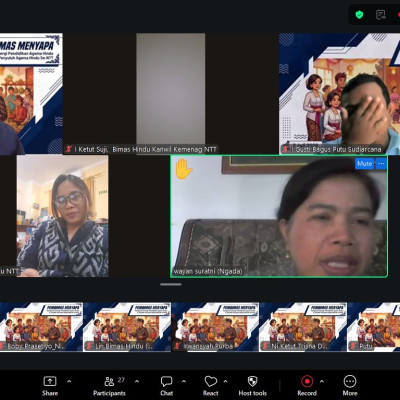This screenshot has height=400, width=400.
Task: Expand the Record options arrow
Action: click(x=322, y=381)
